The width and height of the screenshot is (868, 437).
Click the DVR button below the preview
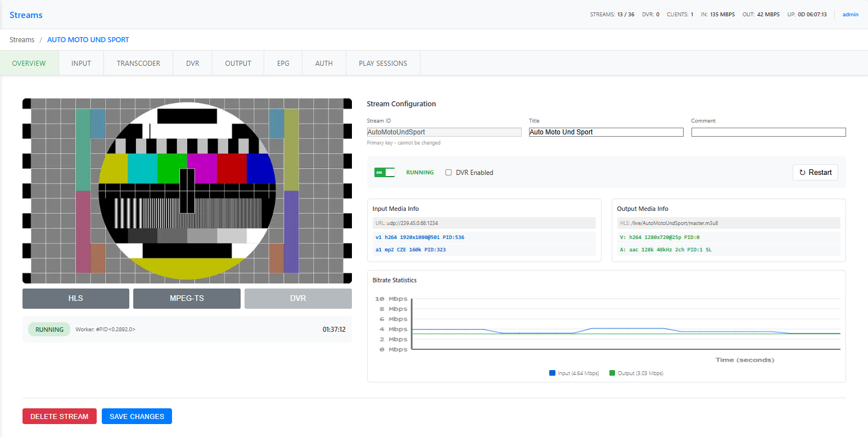(298, 298)
